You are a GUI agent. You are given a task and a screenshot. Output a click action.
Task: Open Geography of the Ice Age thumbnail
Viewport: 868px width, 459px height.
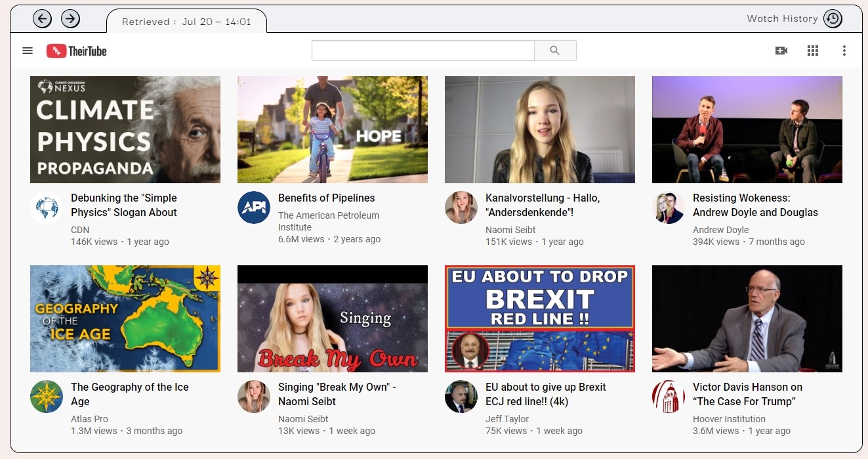(125, 318)
